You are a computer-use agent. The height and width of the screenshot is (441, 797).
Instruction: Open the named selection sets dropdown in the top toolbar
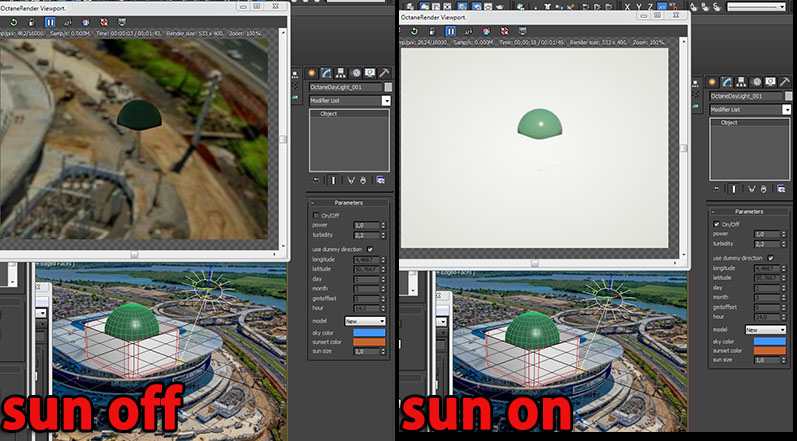pos(756,7)
